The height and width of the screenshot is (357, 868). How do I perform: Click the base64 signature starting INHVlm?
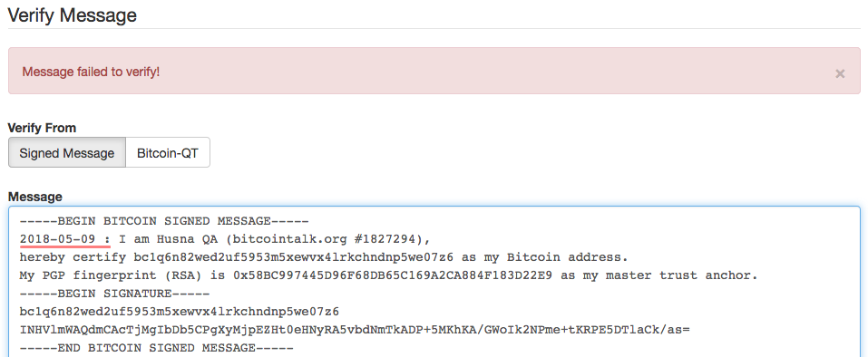pyautogui.click(x=355, y=330)
